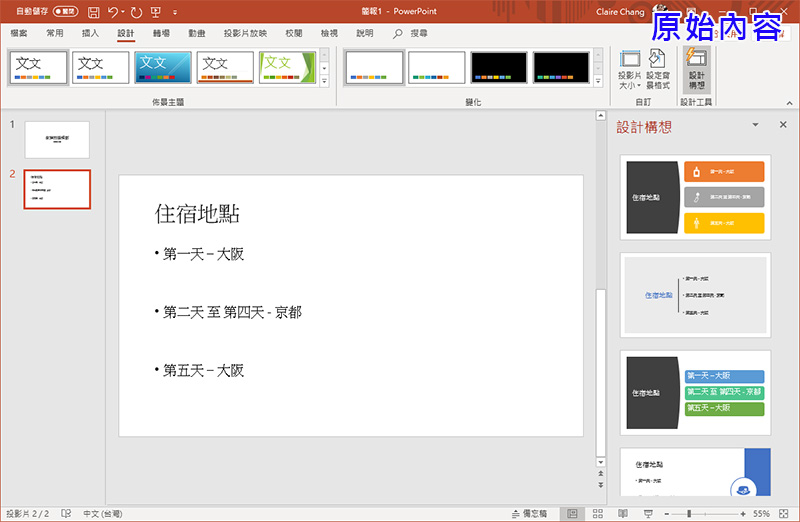Switch to the 轉場 Transitions tab
This screenshot has height=522, width=800.
click(161, 33)
